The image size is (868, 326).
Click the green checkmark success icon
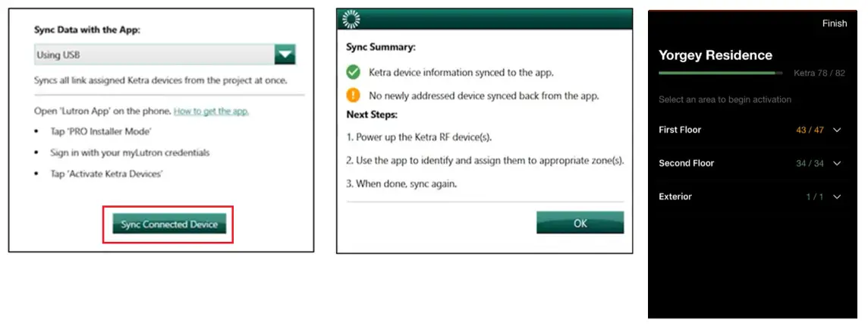(x=353, y=73)
